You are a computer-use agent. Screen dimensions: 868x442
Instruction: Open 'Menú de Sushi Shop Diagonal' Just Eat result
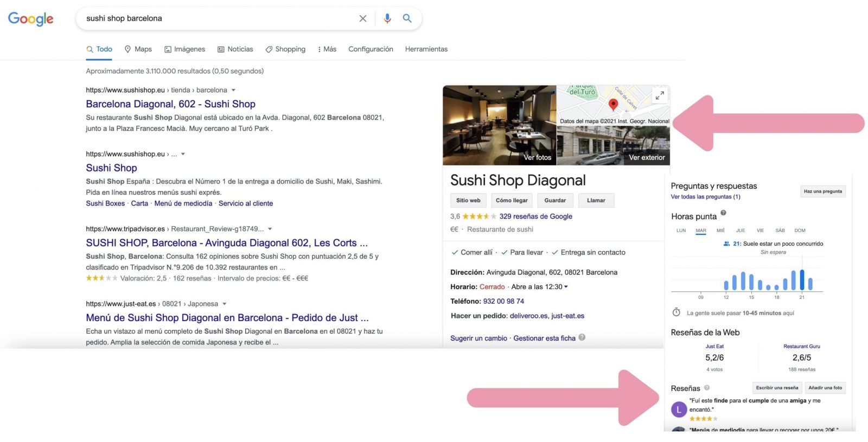coord(227,318)
